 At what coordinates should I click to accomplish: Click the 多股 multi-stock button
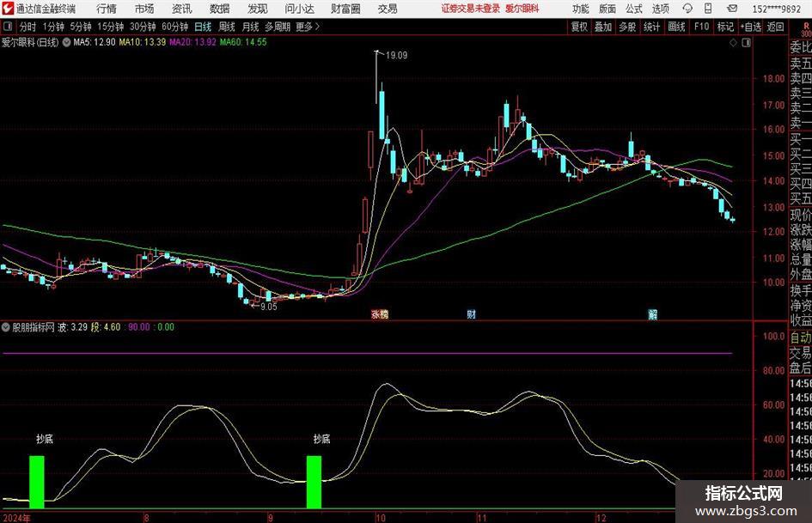(x=627, y=27)
